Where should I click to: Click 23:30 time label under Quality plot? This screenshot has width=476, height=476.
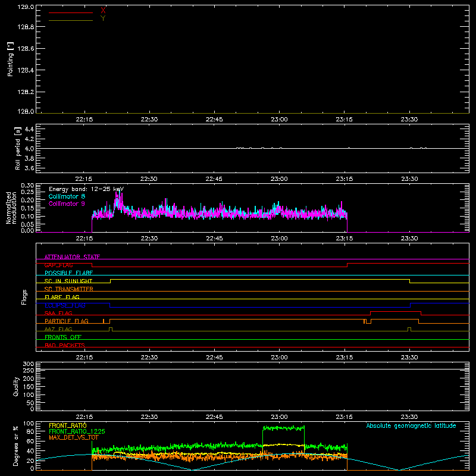pyautogui.click(x=409, y=417)
